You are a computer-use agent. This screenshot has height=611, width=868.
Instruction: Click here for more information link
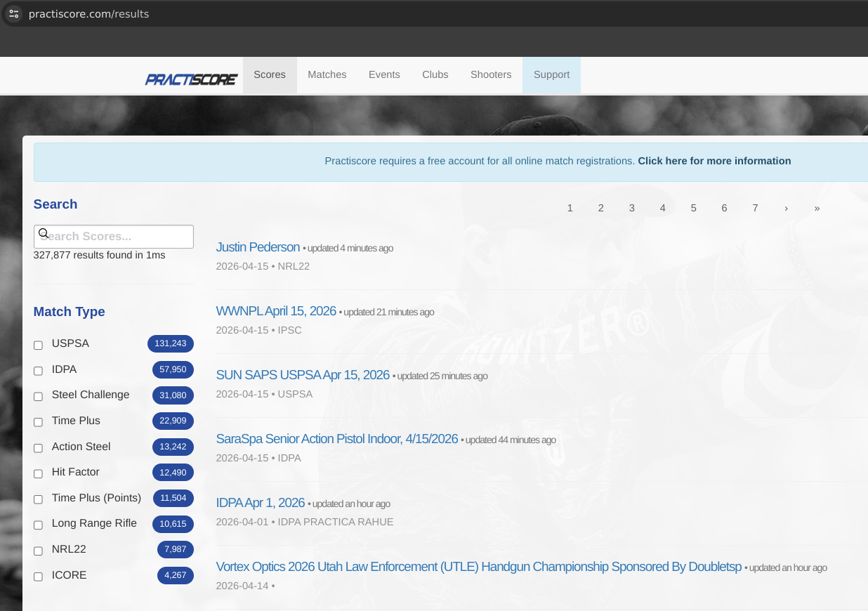coord(714,161)
